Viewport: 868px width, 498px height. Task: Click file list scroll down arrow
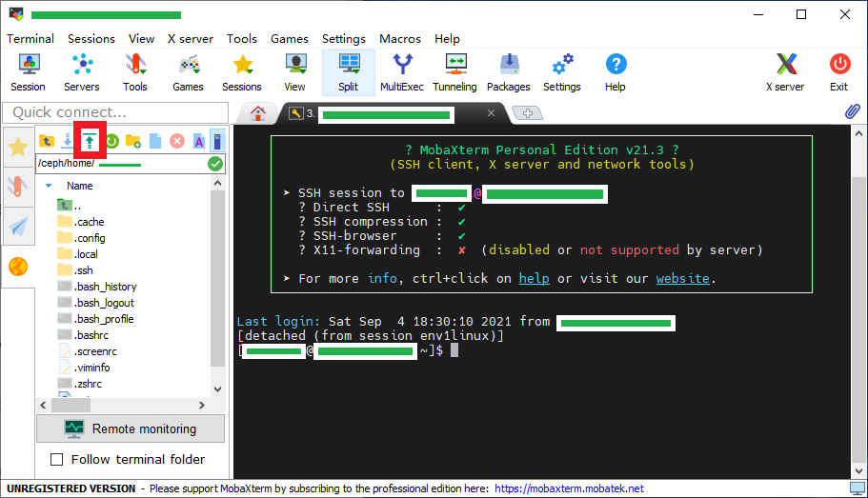(217, 389)
